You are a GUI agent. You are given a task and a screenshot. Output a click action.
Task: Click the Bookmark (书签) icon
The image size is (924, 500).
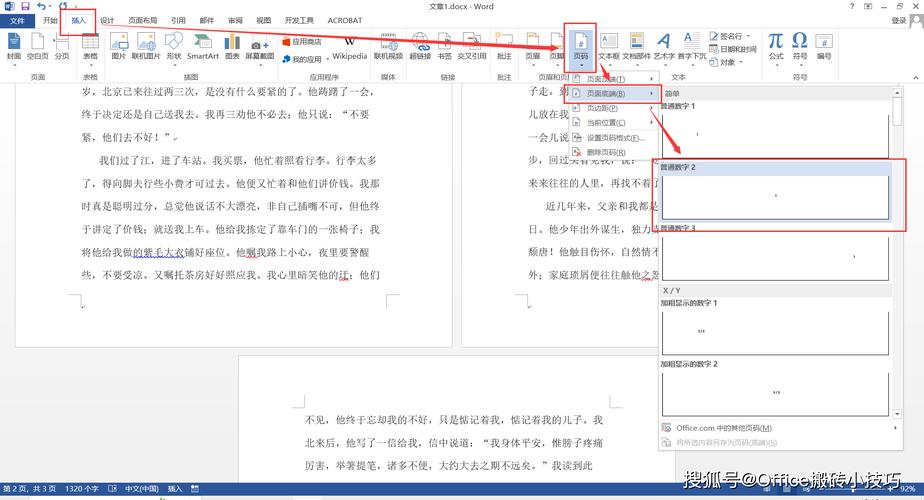tap(444, 47)
